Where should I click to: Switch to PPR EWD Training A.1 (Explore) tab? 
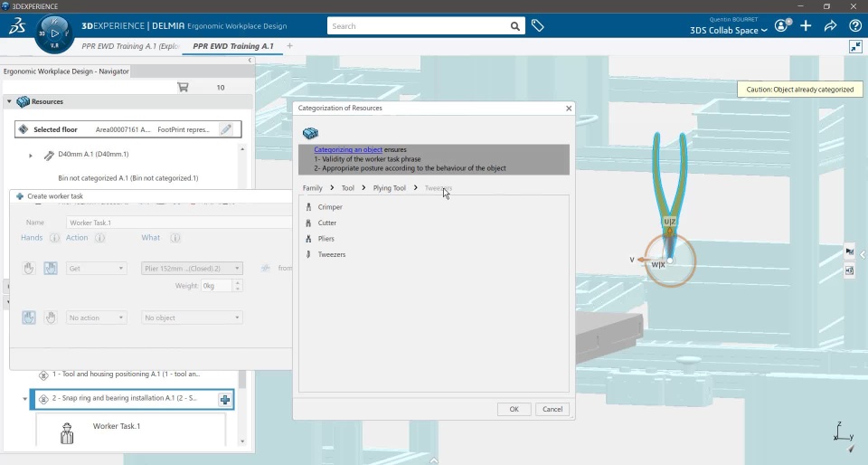(130, 46)
